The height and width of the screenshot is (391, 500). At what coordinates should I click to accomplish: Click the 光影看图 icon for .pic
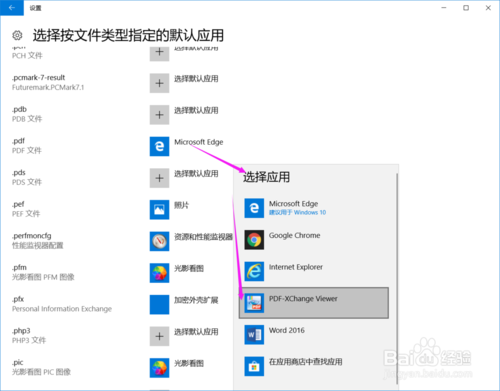coord(159,368)
